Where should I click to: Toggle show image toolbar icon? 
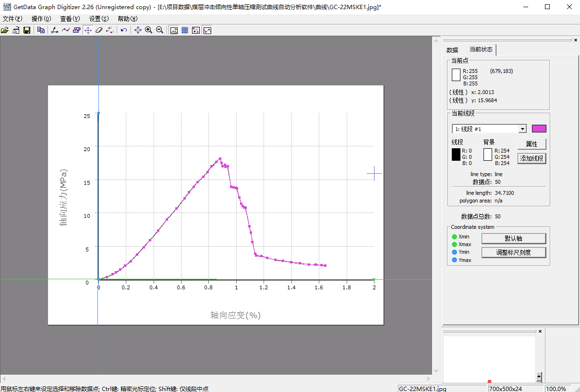click(174, 30)
